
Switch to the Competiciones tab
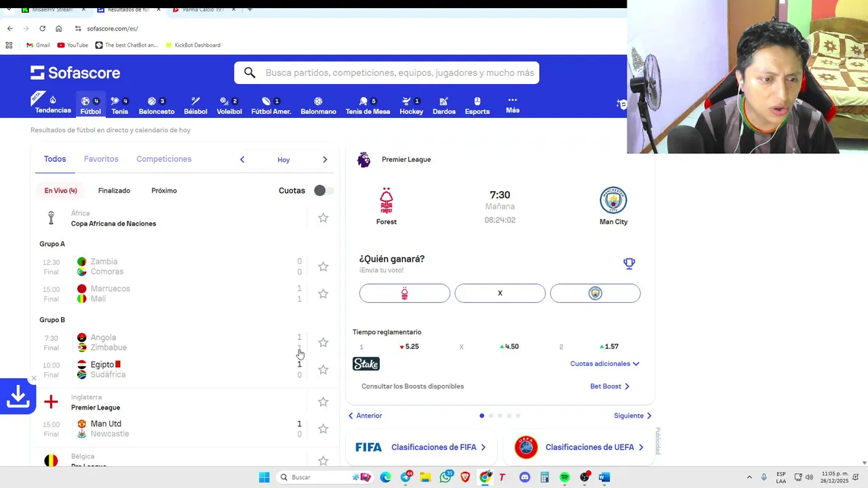(x=164, y=159)
